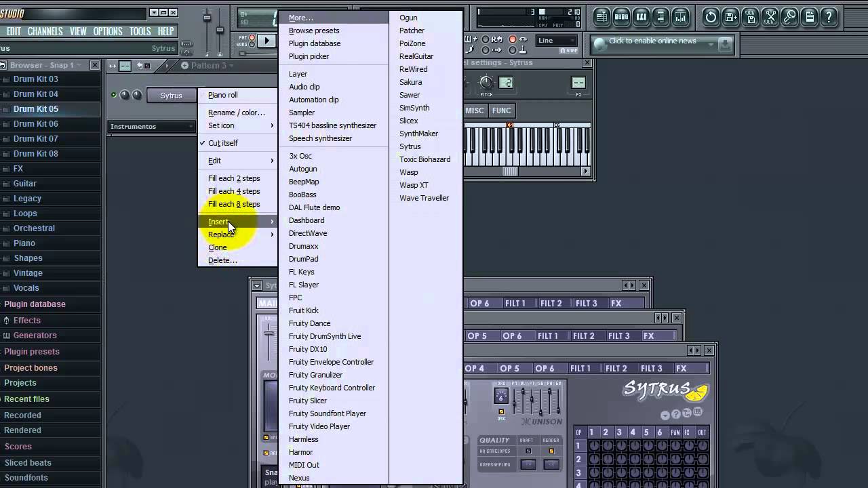868x488 pixels.
Task: Open the Instrumentos filter group dropdown
Action: pyautogui.click(x=153, y=126)
